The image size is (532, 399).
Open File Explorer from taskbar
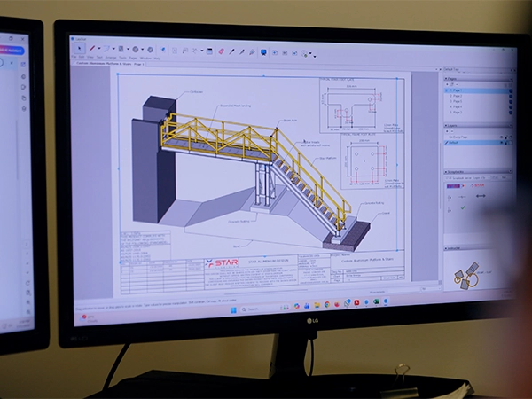pos(317,305)
